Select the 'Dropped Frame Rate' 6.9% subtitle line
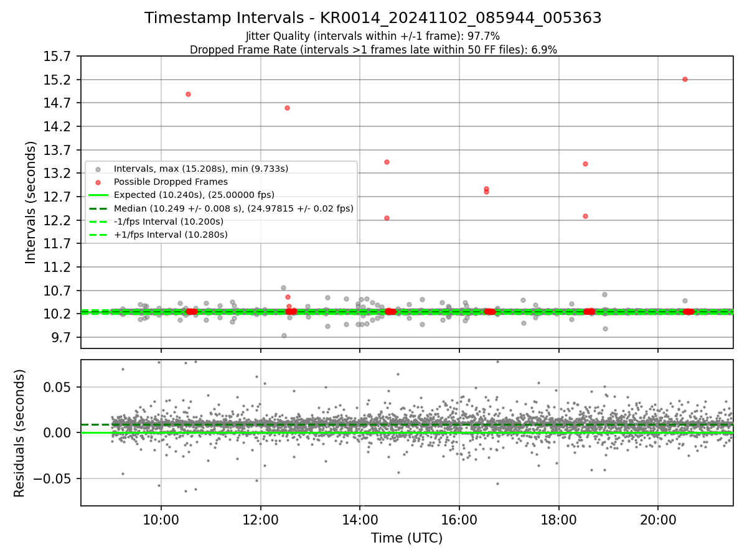The image size is (747, 560). pos(373,50)
